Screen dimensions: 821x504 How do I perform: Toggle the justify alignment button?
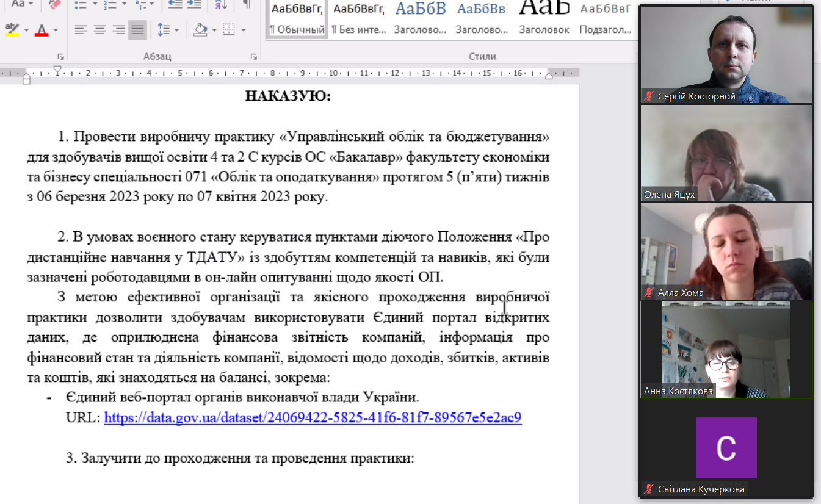[x=137, y=29]
